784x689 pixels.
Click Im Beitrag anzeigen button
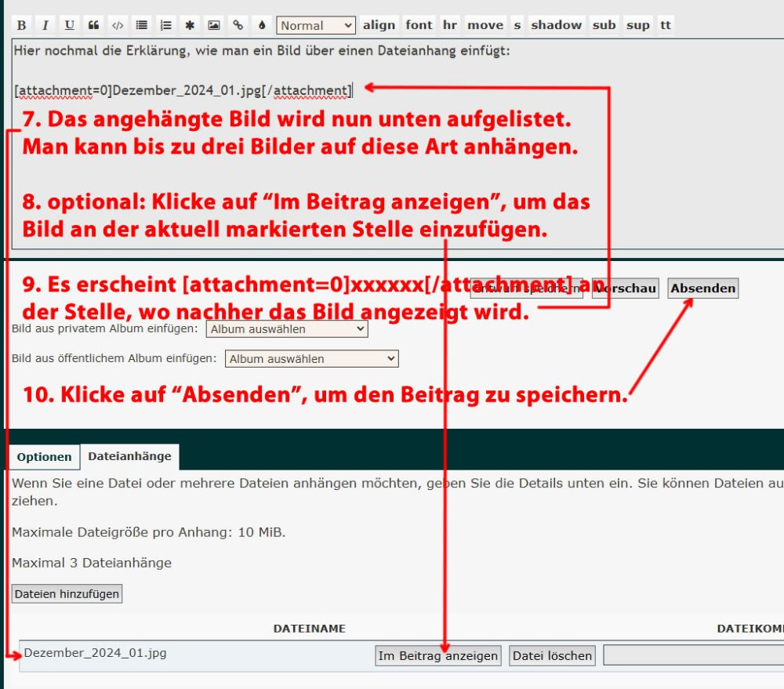click(438, 655)
